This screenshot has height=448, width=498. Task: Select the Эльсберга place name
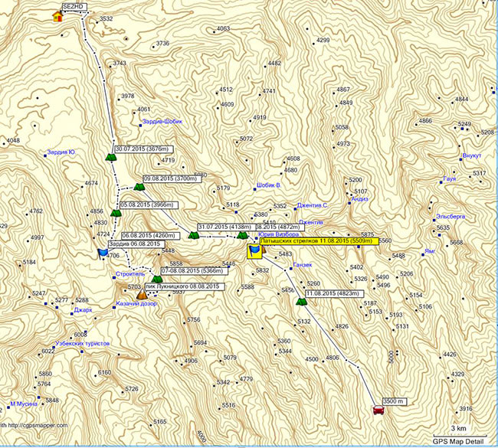point(450,217)
